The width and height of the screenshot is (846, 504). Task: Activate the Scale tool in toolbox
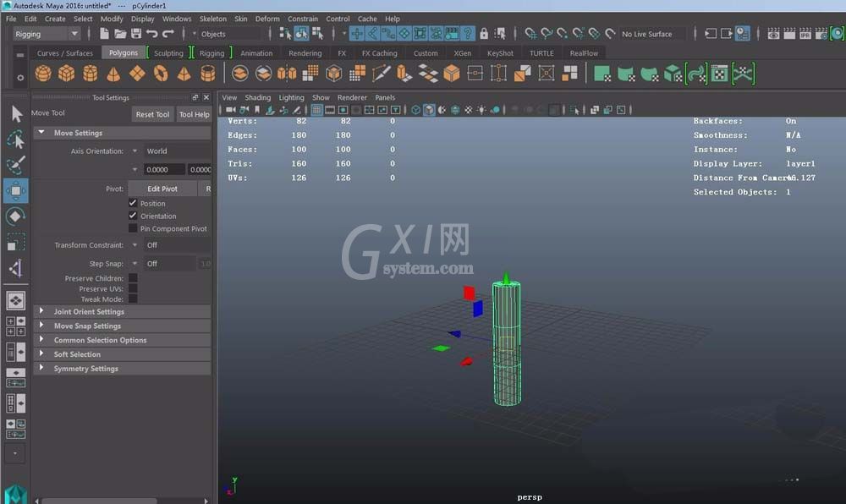pos(16,242)
